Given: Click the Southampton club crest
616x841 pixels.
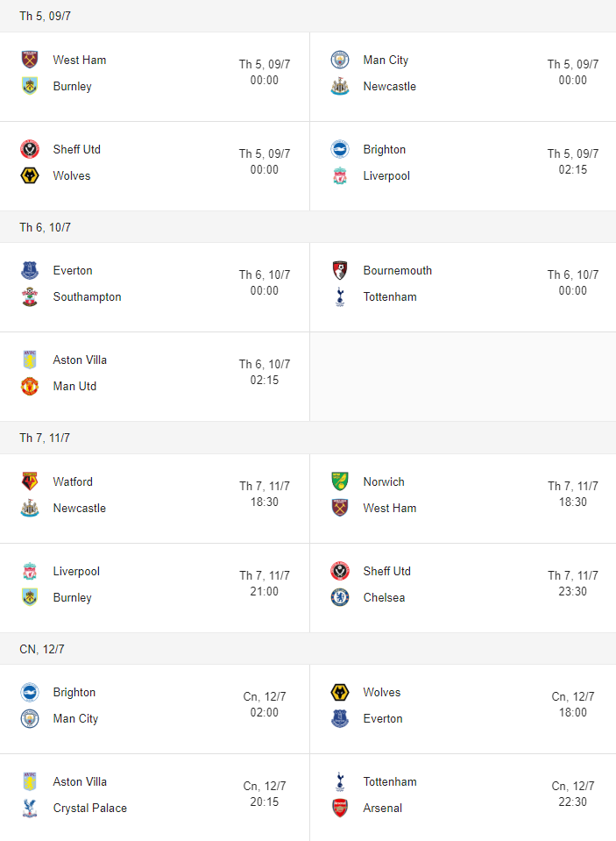Looking at the screenshot, I should click(30, 296).
